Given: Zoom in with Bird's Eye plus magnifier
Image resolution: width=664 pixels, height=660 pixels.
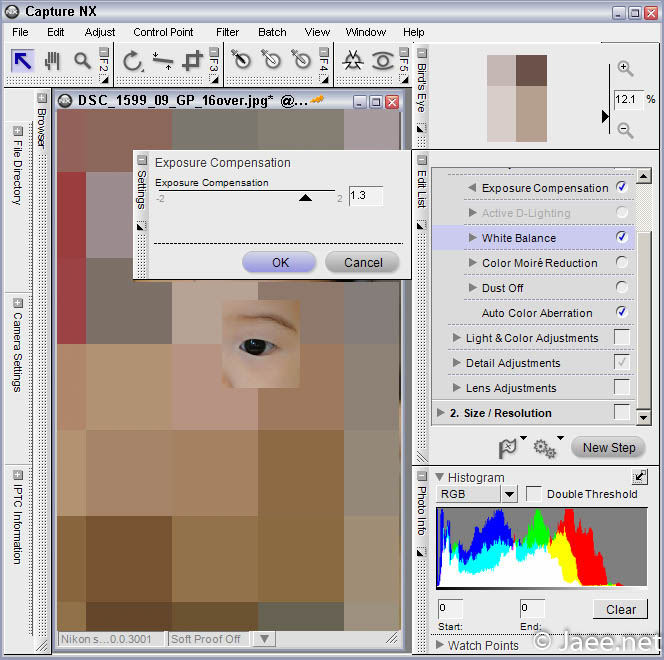Looking at the screenshot, I should coord(625,69).
